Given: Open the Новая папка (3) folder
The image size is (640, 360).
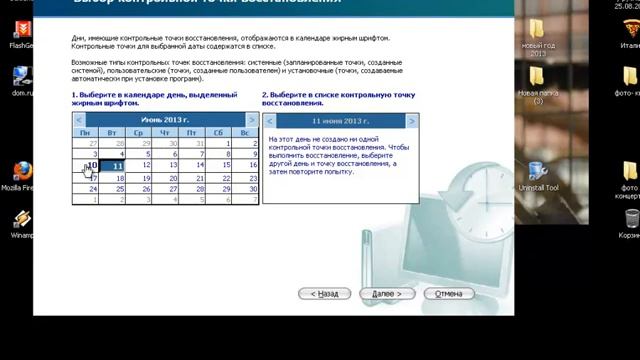Looking at the screenshot, I should 538,85.
